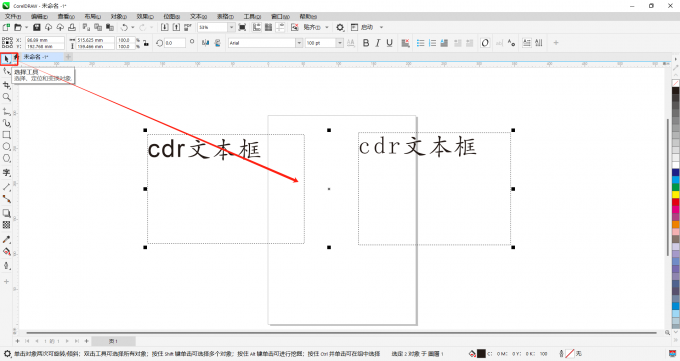Click the Copy icon in toolbar

[98, 27]
